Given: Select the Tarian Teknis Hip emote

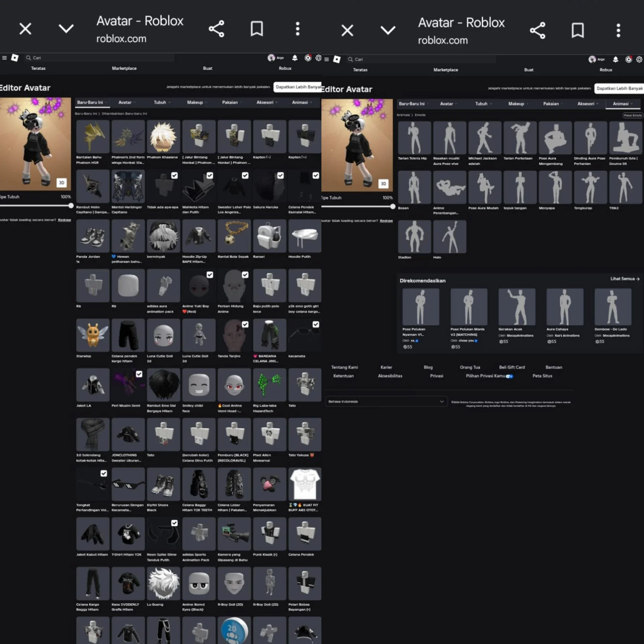Looking at the screenshot, I should 415,138.
